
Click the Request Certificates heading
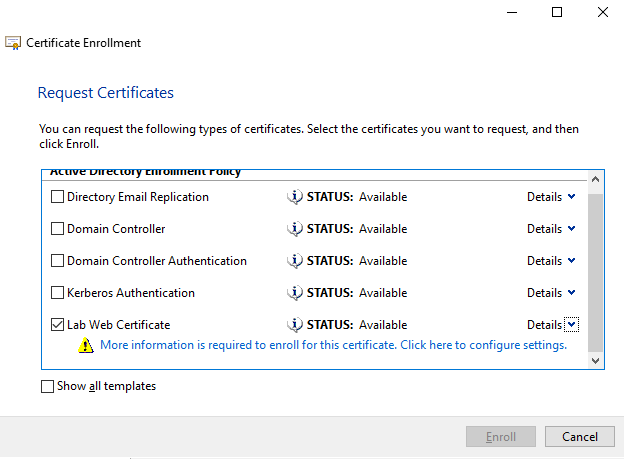point(105,93)
